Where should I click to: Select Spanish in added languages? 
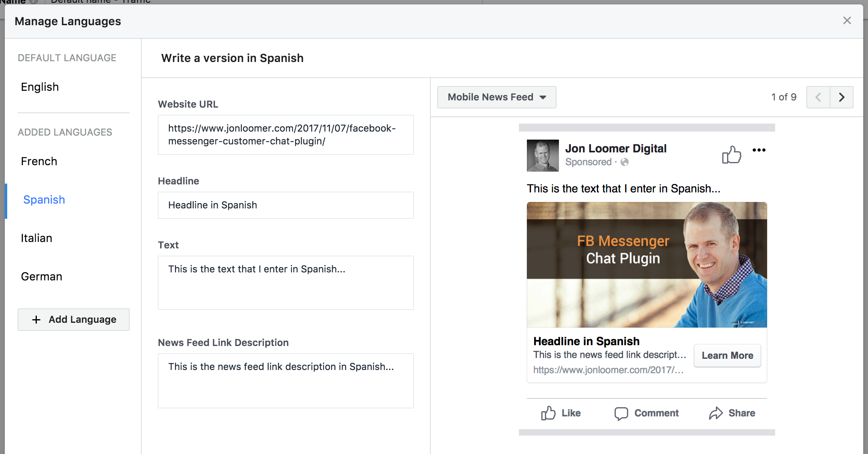tap(44, 200)
